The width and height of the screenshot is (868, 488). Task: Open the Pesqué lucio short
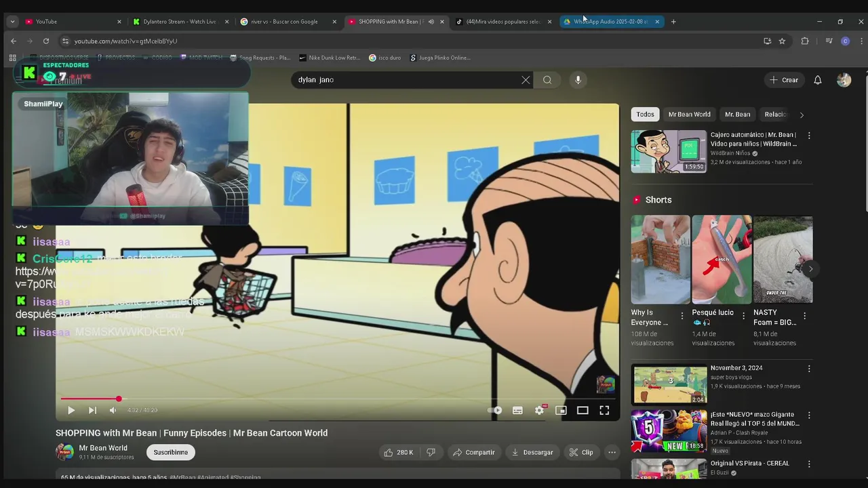[722, 260]
